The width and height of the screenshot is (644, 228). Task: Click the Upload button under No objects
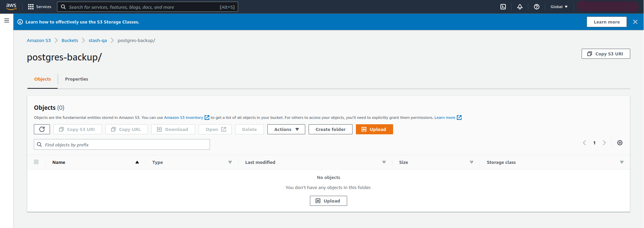click(x=328, y=201)
